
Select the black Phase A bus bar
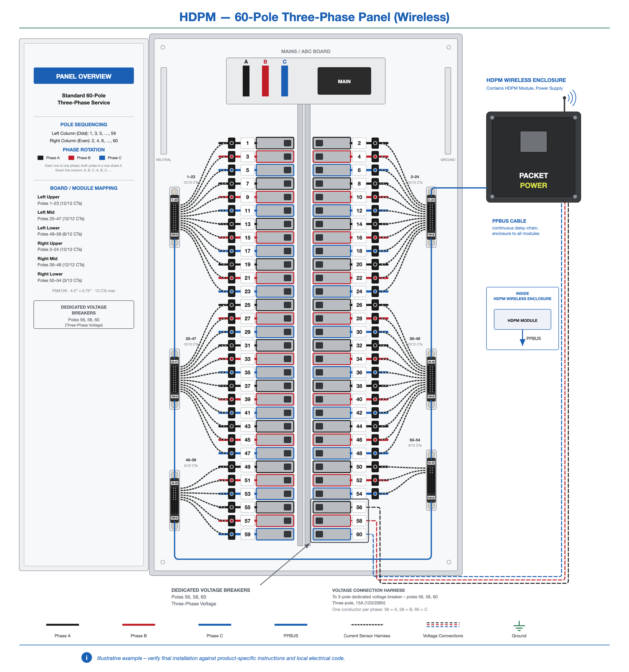[246, 81]
